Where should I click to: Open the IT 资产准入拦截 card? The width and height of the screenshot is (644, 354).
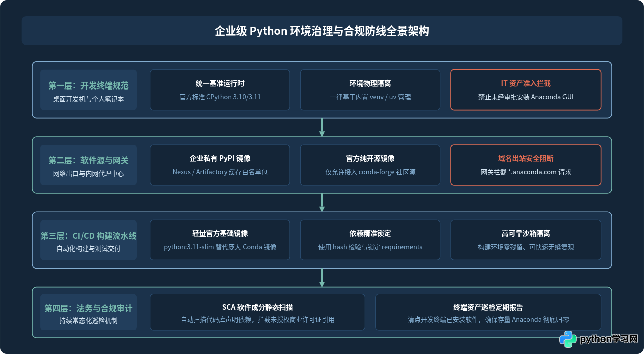pos(526,90)
